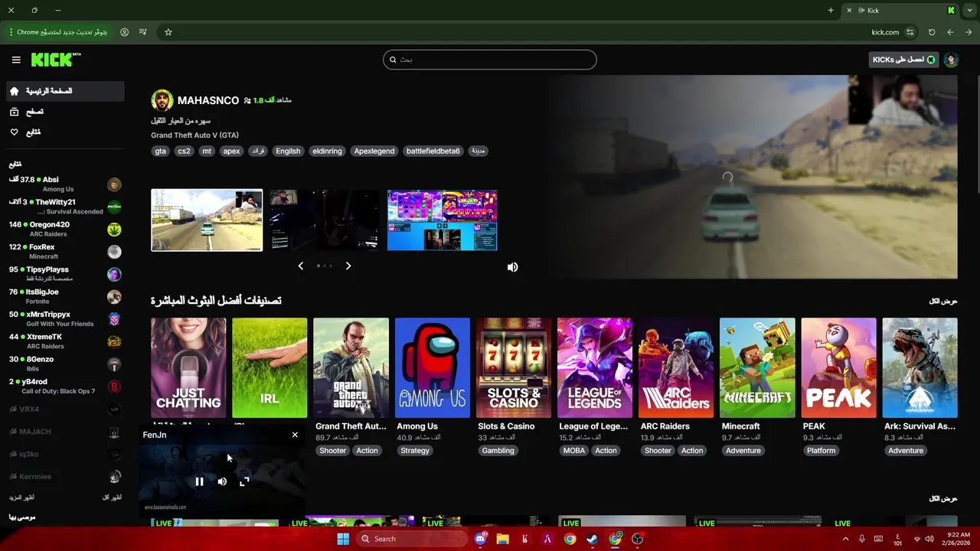Click xMrsTrippyx channel avatar

[114, 319]
